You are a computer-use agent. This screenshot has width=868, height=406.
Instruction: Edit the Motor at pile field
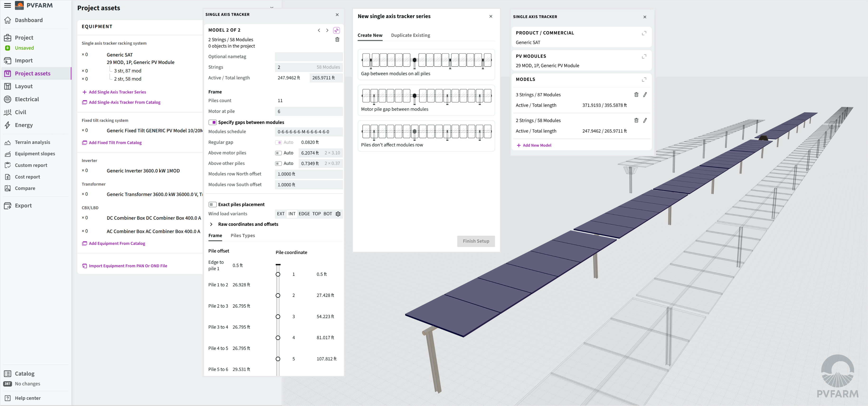309,112
